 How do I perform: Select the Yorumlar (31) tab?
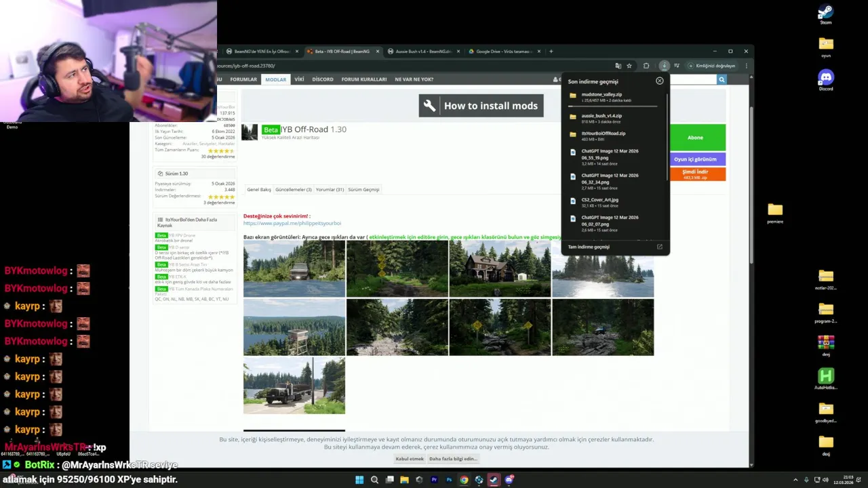[330, 190]
